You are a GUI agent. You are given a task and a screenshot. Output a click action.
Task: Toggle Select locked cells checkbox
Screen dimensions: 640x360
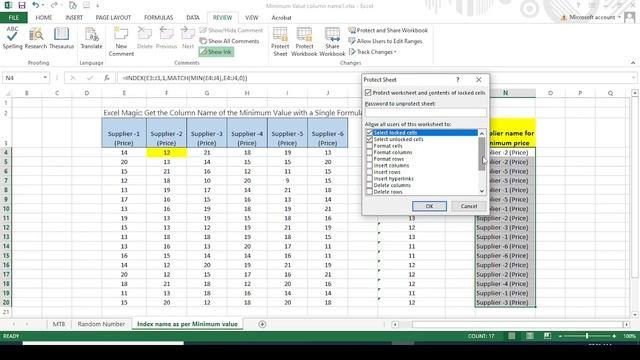(x=369, y=133)
